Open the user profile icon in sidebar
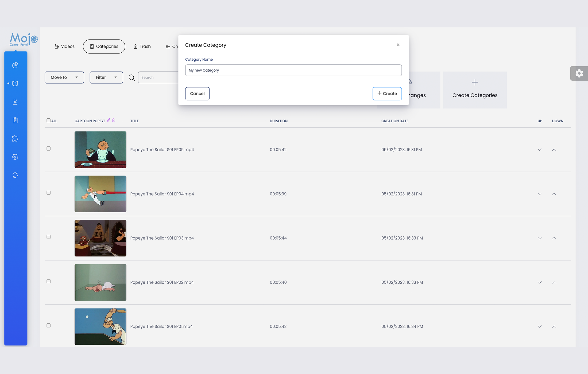Screen dimensions: 588x374 (x=15, y=102)
